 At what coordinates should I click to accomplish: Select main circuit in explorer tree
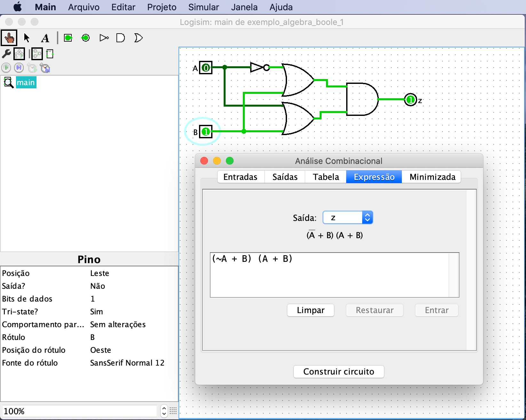click(x=26, y=83)
